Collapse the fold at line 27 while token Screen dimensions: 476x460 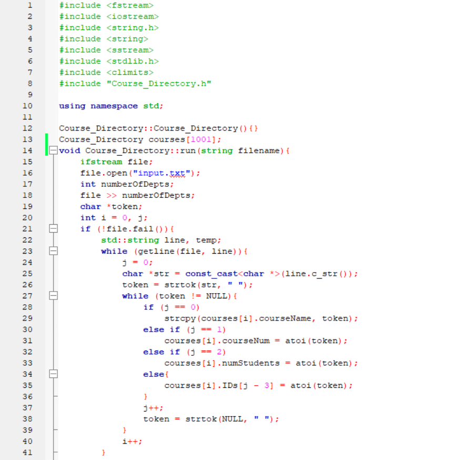[53, 296]
